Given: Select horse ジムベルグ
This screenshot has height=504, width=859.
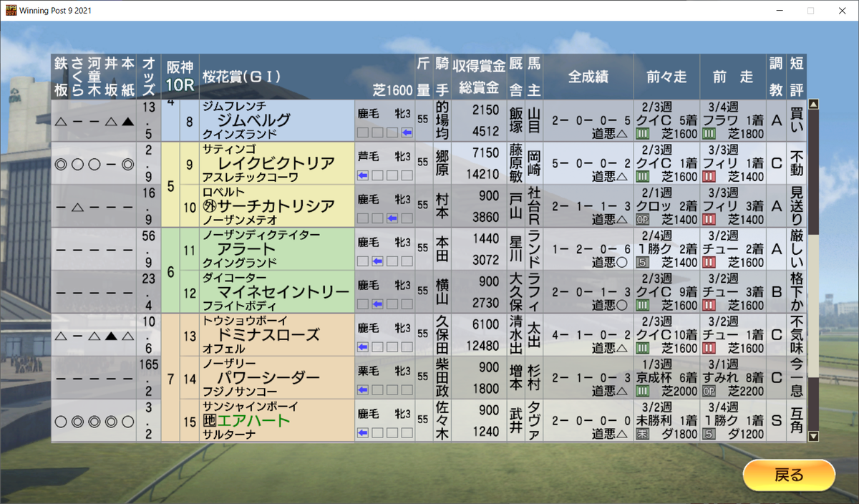Looking at the screenshot, I should (254, 120).
